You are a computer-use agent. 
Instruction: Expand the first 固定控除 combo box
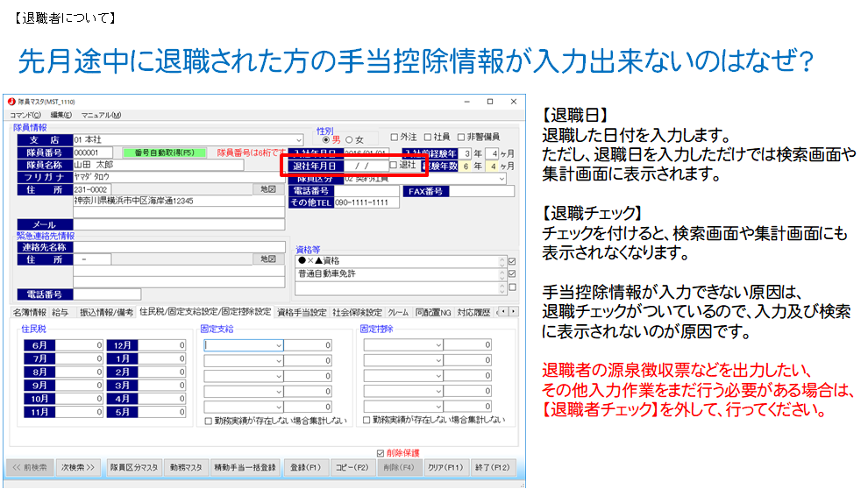coord(438,345)
